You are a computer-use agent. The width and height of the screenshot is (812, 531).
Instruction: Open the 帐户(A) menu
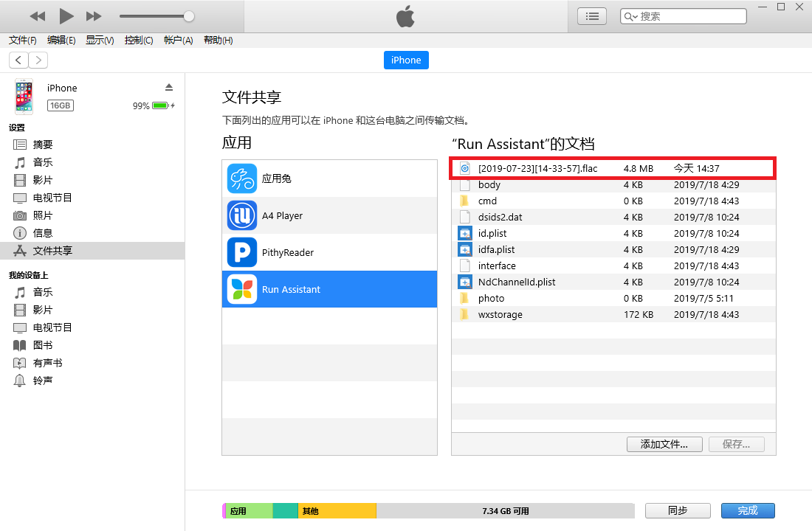pyautogui.click(x=178, y=41)
